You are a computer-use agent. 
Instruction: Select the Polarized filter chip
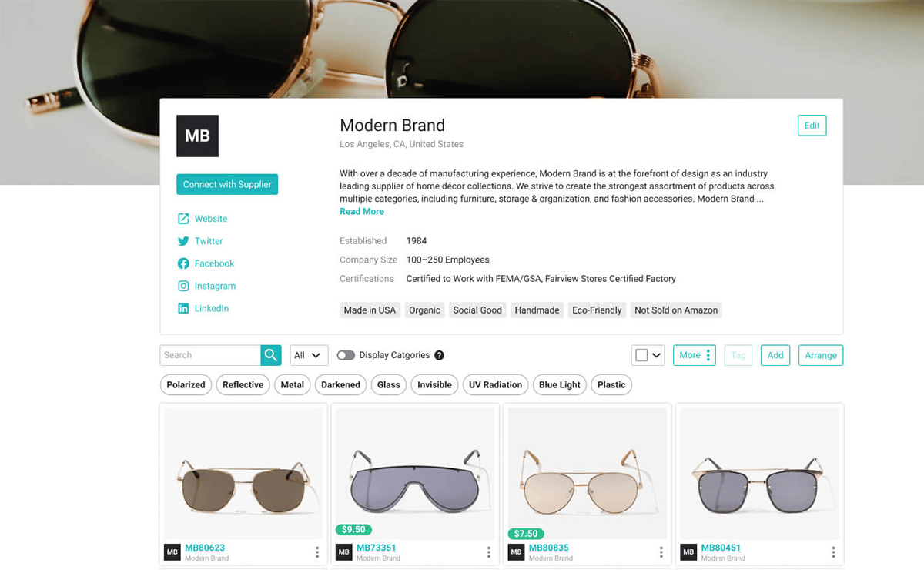tap(186, 385)
